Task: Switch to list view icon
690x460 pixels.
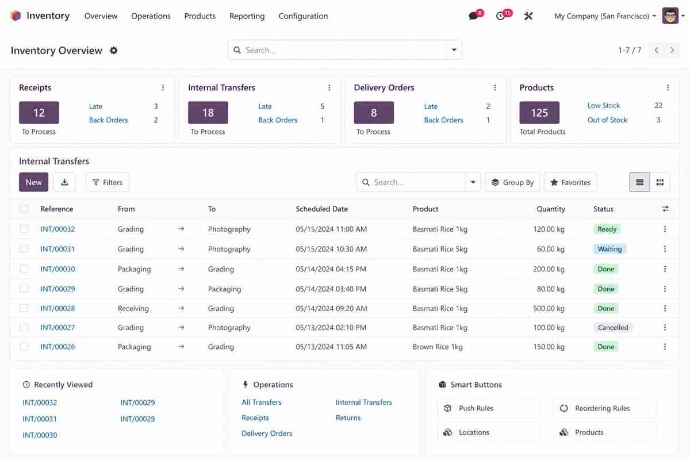Action: tap(640, 182)
